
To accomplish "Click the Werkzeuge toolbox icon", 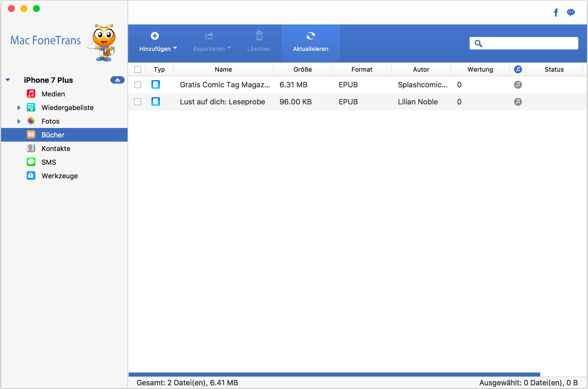I will tap(31, 175).
